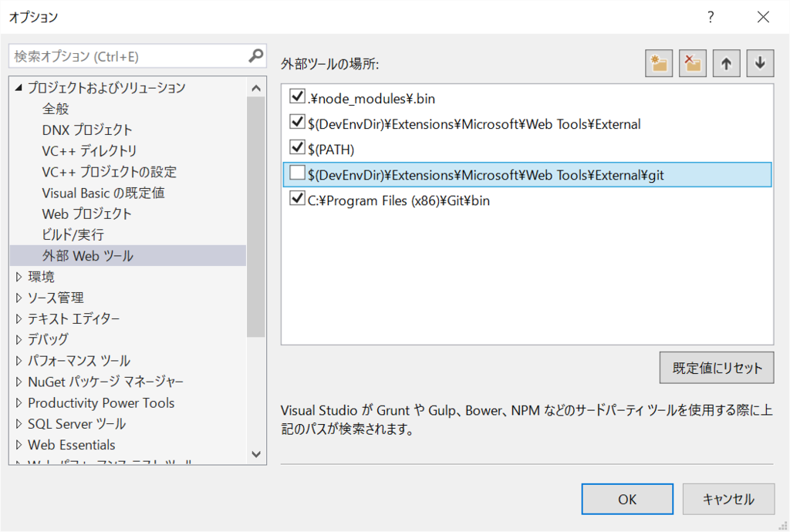Select the 外部 Web ツール item
The width and height of the screenshot is (790, 532).
pos(127,256)
